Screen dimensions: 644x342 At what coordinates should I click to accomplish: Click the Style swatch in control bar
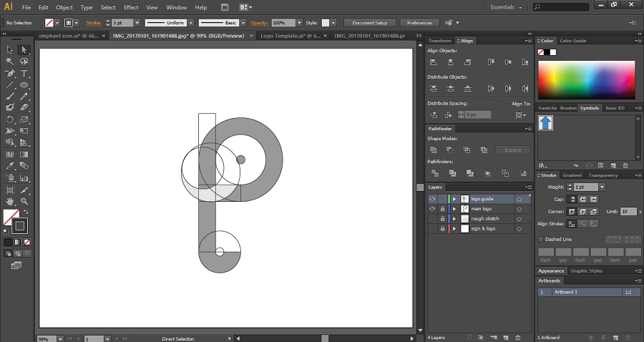(326, 23)
